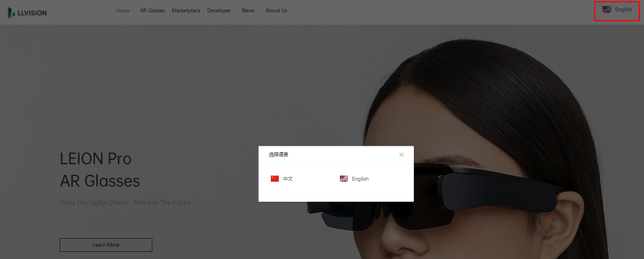Open the About Us page

tap(276, 11)
